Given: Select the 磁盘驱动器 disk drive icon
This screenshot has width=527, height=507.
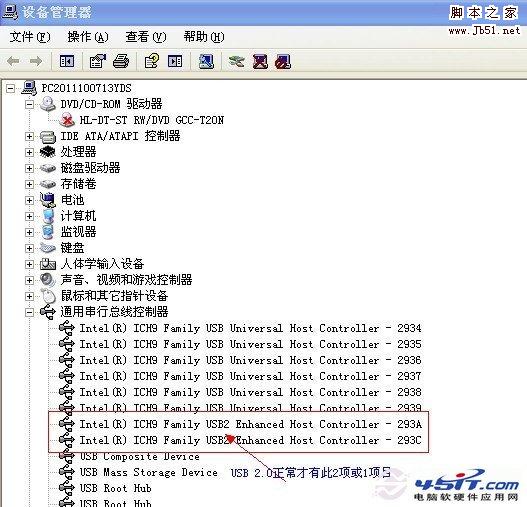Looking at the screenshot, I should (48, 168).
